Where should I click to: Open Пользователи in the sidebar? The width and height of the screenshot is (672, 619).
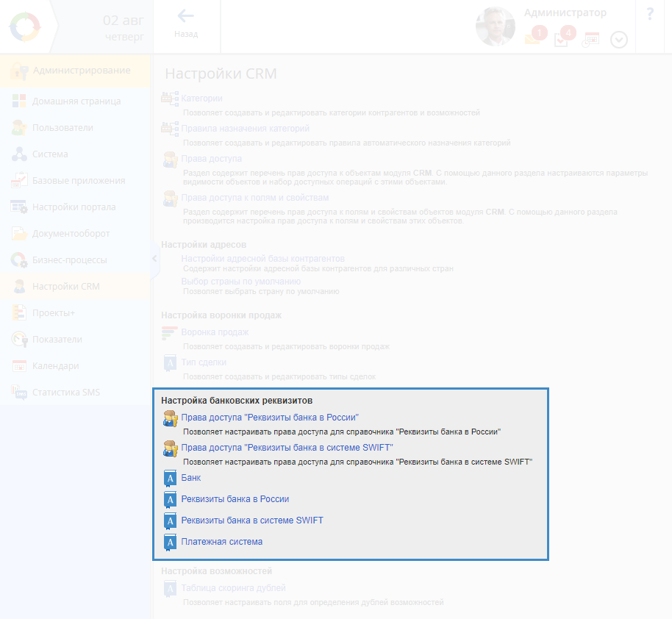tap(62, 128)
